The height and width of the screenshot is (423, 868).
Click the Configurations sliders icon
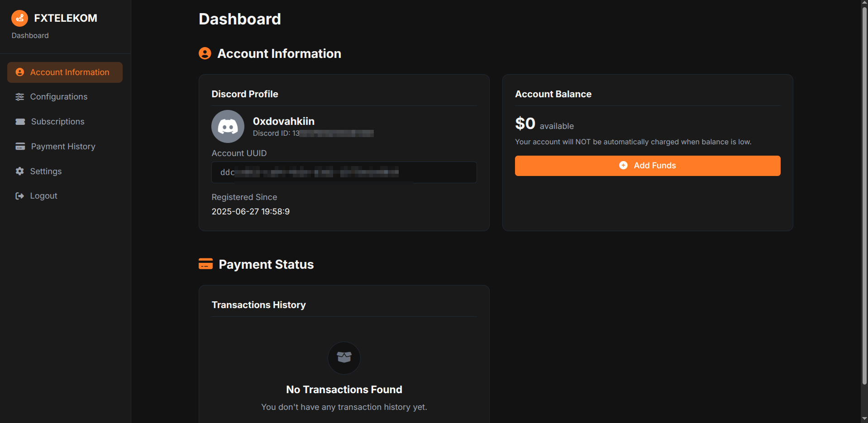pyautogui.click(x=19, y=97)
